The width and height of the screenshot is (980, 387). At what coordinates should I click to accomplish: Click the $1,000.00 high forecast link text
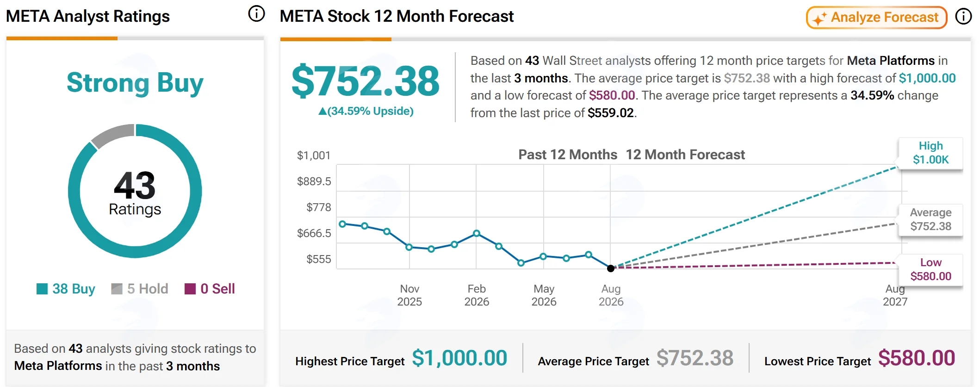pos(927,78)
